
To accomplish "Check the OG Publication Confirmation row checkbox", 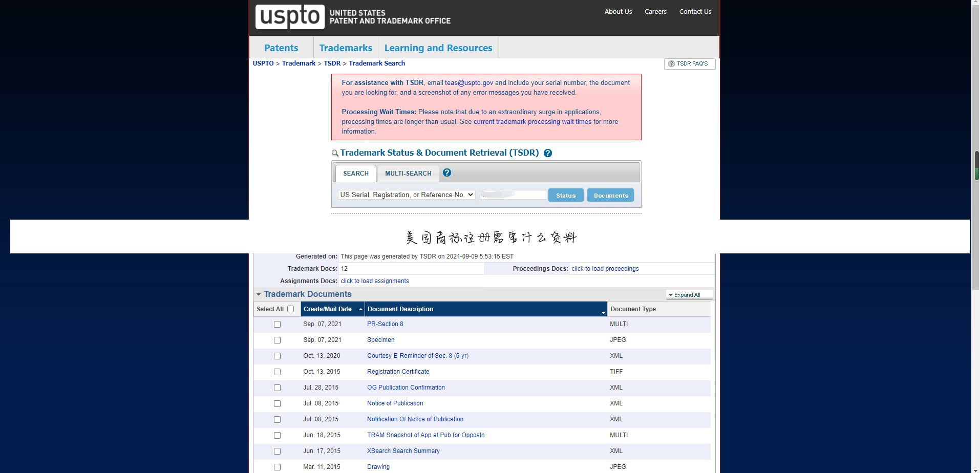I will (277, 388).
